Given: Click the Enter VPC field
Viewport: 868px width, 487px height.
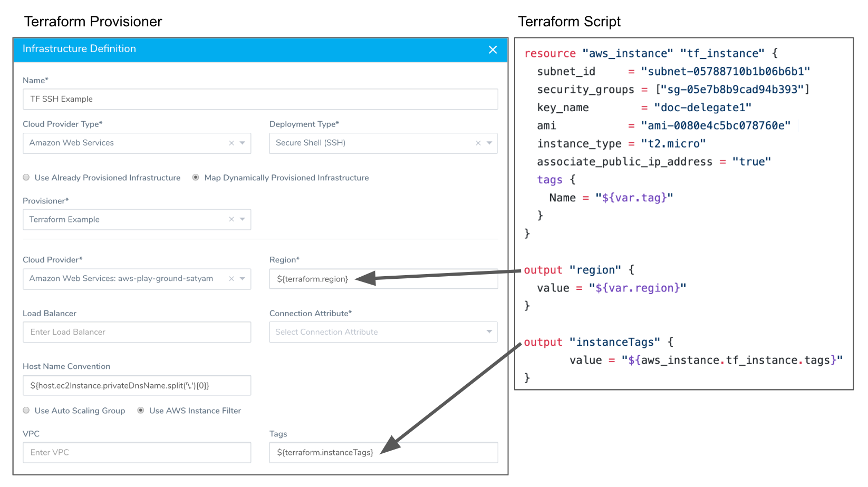Looking at the screenshot, I should click(137, 452).
